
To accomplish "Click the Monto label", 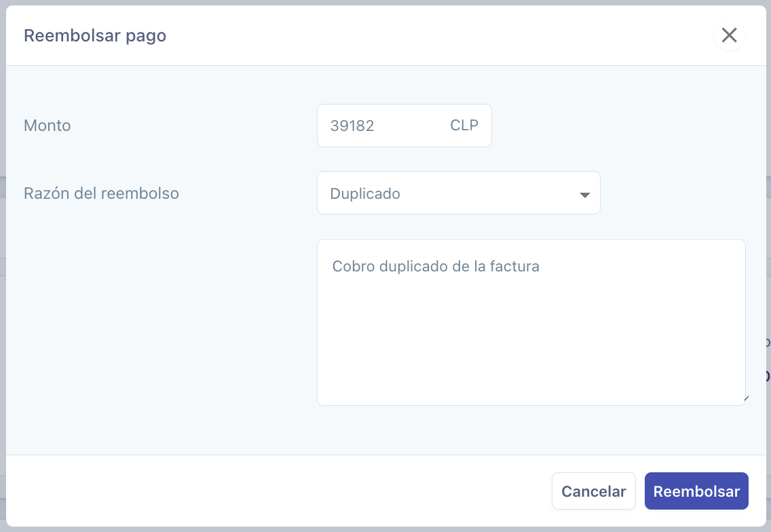I will [48, 126].
